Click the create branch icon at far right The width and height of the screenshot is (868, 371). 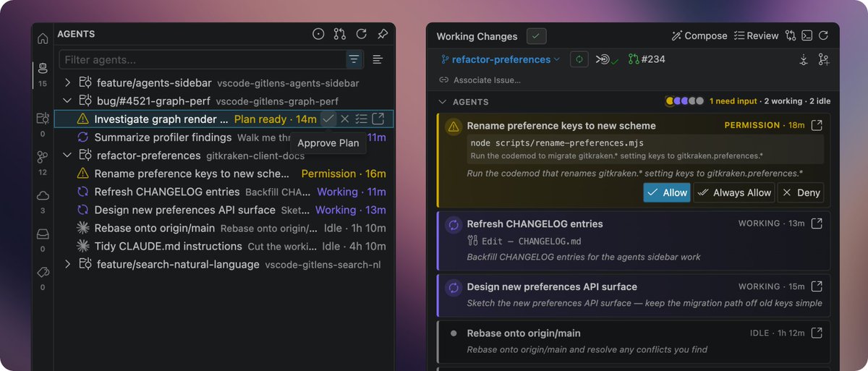[823, 60]
